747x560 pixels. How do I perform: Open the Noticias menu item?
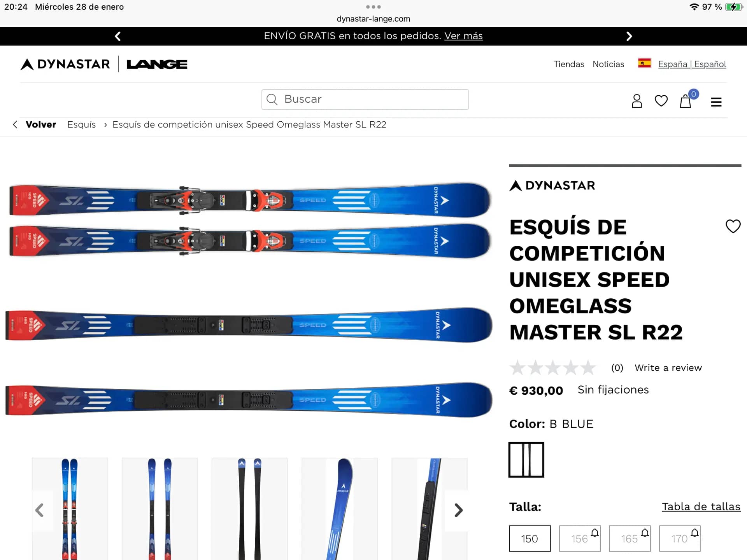click(608, 64)
